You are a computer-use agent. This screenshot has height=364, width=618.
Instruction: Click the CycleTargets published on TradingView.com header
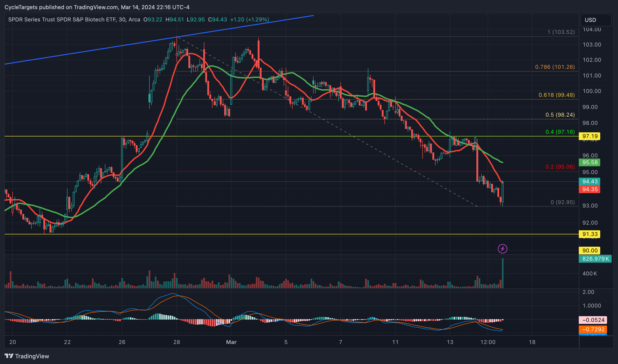point(97,7)
